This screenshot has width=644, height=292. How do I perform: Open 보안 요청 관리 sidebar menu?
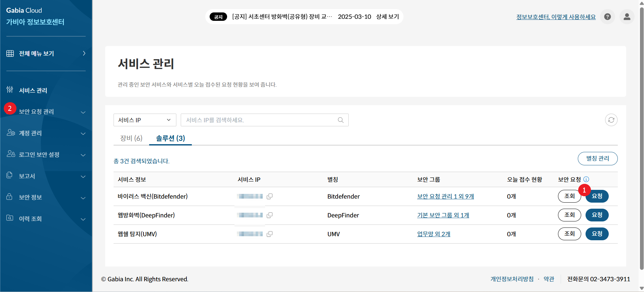[x=36, y=112]
